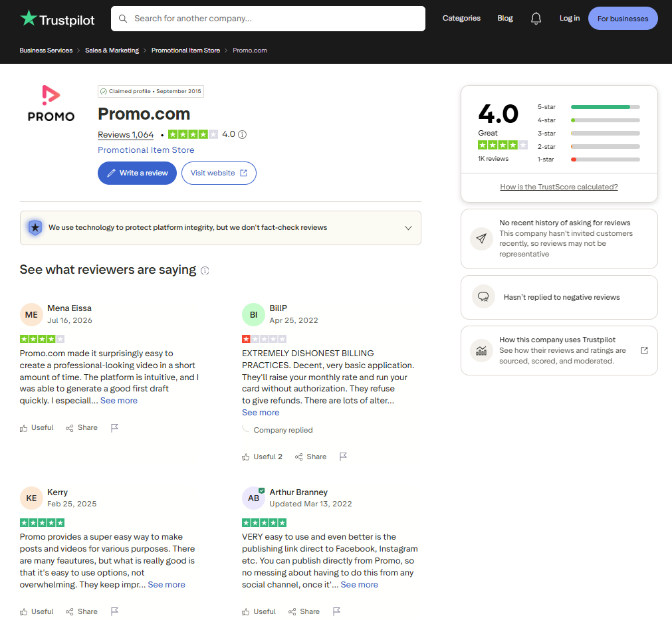Click the For businesses button

pyautogui.click(x=623, y=19)
